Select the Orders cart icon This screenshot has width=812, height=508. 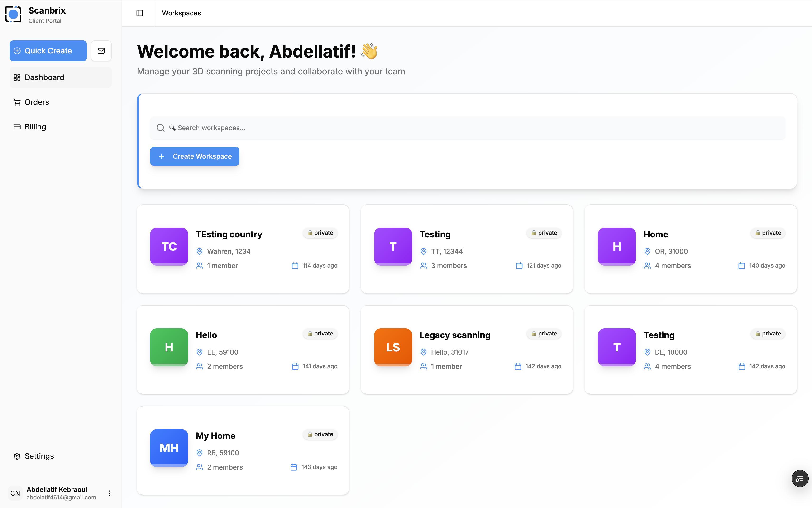17,102
